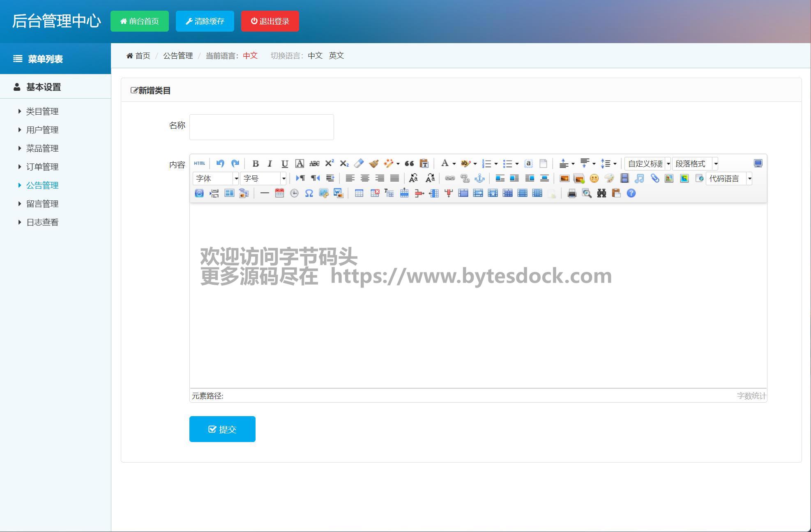Click the print icon

(571, 193)
